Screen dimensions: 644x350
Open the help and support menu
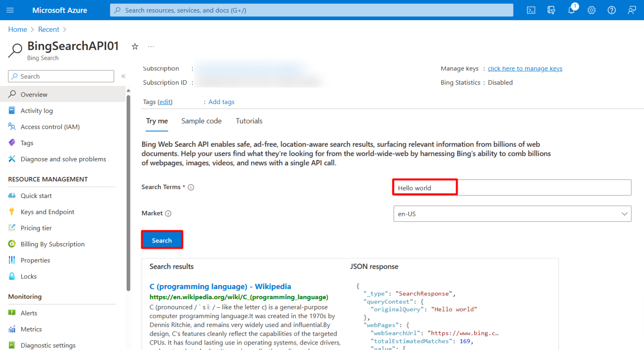(x=611, y=10)
